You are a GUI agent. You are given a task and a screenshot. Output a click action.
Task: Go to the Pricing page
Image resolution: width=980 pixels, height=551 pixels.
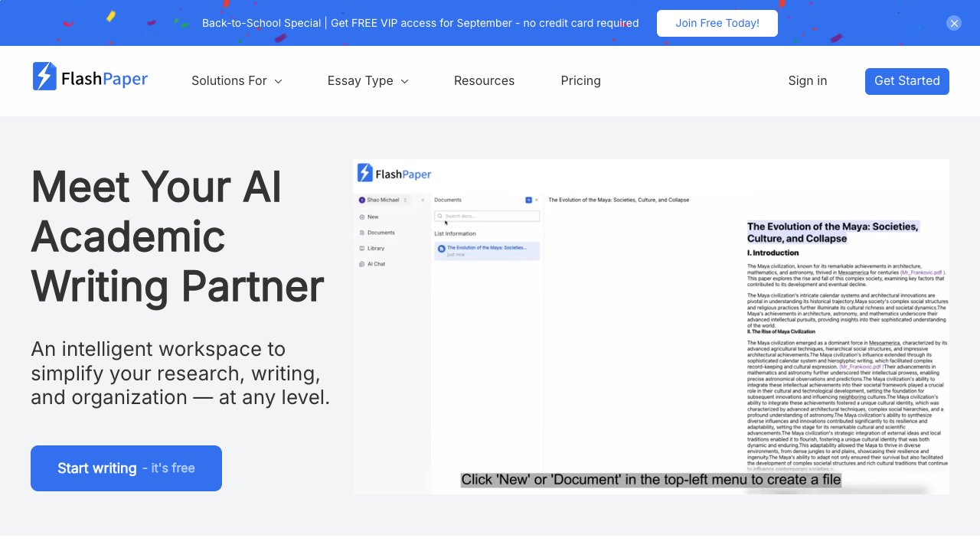tap(581, 80)
